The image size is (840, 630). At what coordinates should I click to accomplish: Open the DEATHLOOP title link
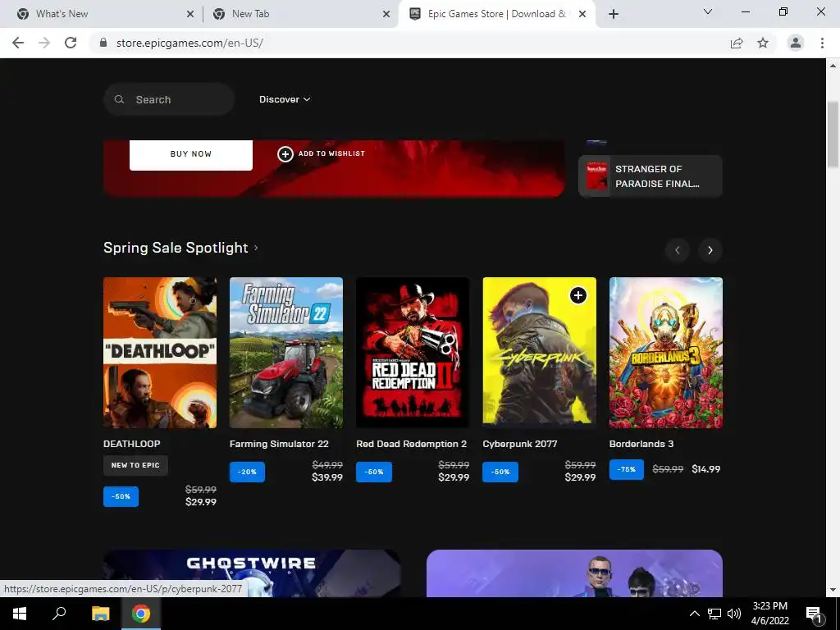click(132, 444)
